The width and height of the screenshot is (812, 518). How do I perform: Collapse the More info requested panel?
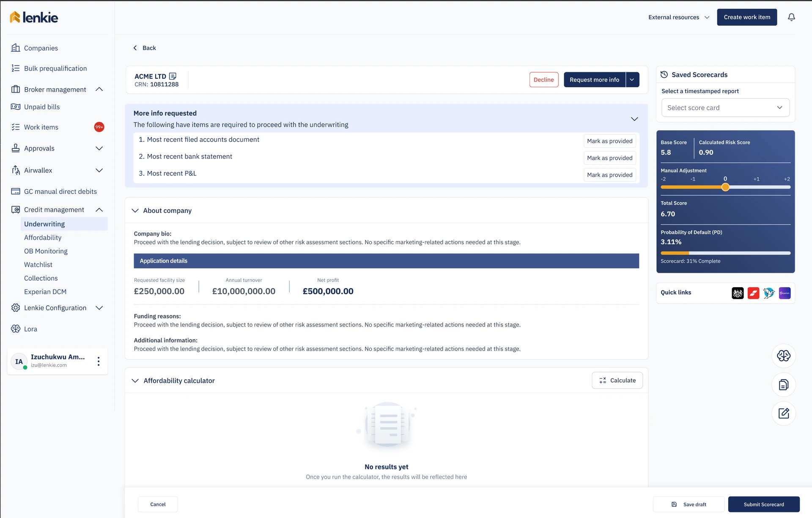634,119
